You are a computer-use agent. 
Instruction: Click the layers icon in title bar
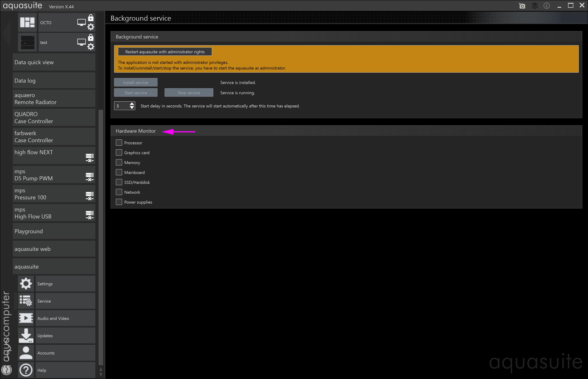[535, 6]
